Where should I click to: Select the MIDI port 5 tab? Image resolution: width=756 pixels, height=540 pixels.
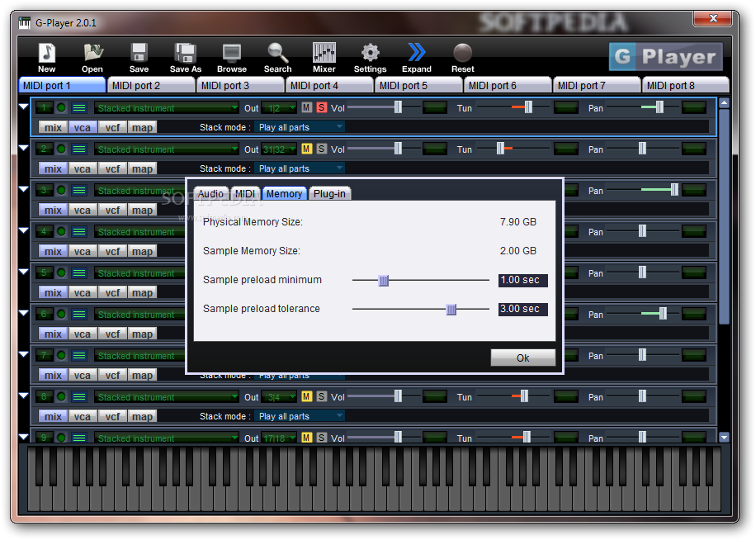418,85
